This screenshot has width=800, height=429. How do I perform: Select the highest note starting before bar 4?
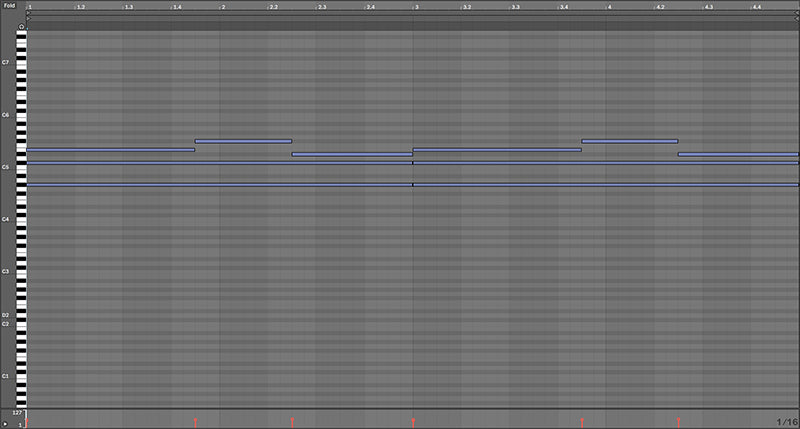[629, 141]
